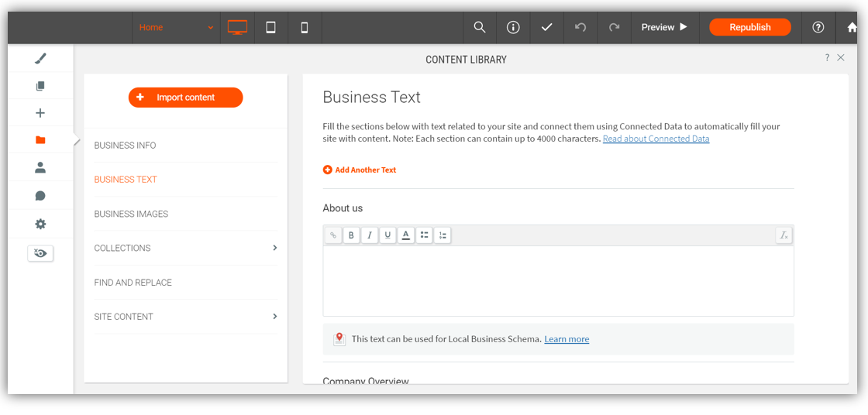Open the Personalize person icon

[x=40, y=167]
